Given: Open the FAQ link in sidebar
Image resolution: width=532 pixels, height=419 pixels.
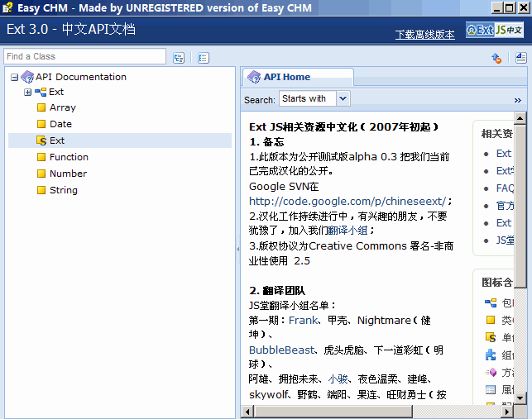Looking at the screenshot, I should pos(505,188).
